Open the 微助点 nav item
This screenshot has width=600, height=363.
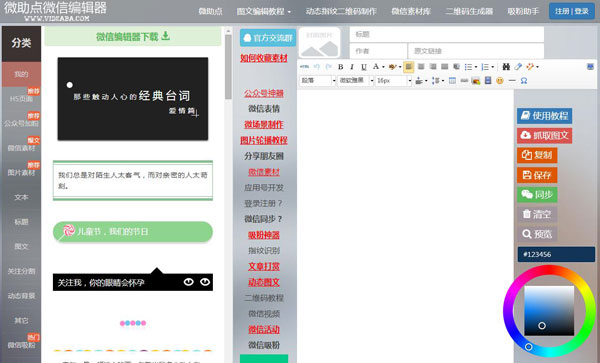[x=210, y=11]
